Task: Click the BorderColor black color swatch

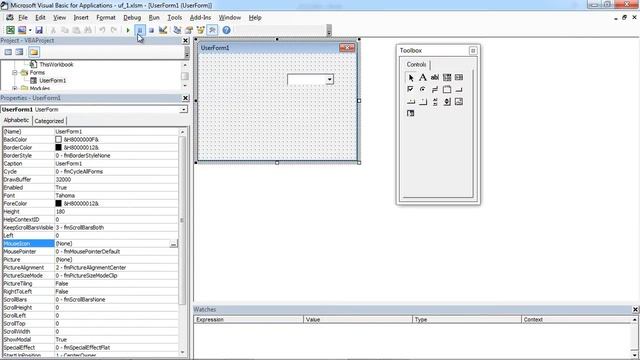Action: click(x=58, y=147)
